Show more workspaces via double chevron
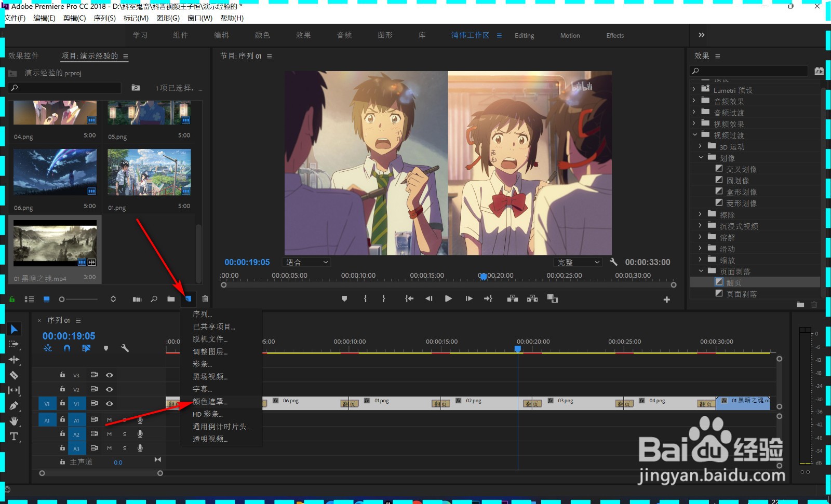This screenshot has height=504, width=831. pyautogui.click(x=702, y=35)
